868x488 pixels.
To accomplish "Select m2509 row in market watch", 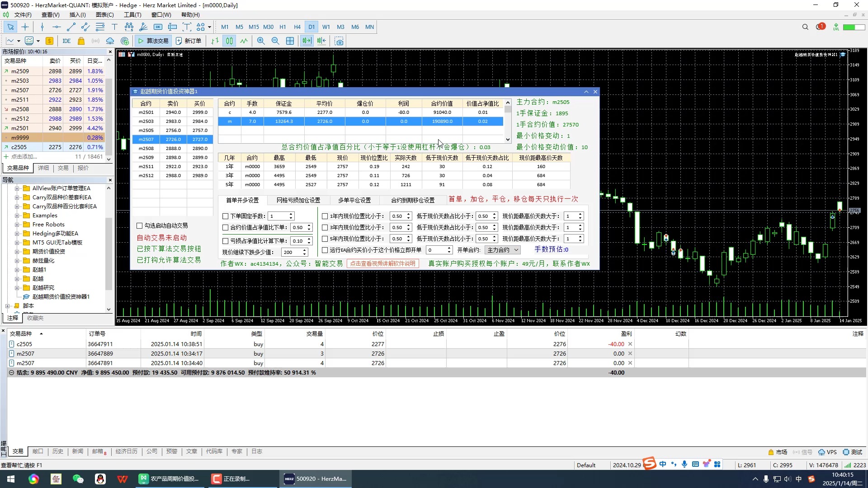I will coord(53,71).
